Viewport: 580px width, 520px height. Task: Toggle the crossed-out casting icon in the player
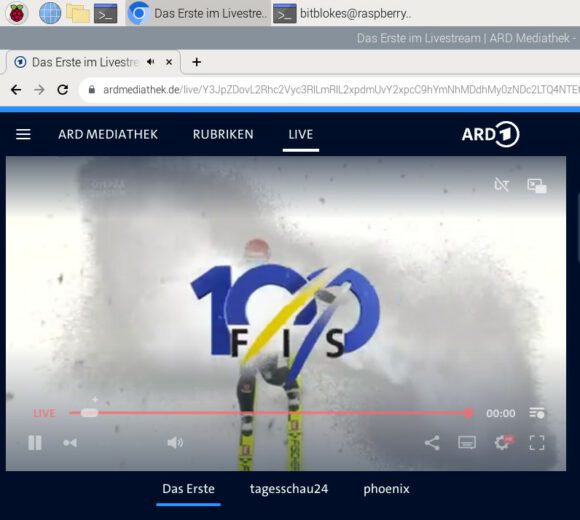(x=502, y=185)
